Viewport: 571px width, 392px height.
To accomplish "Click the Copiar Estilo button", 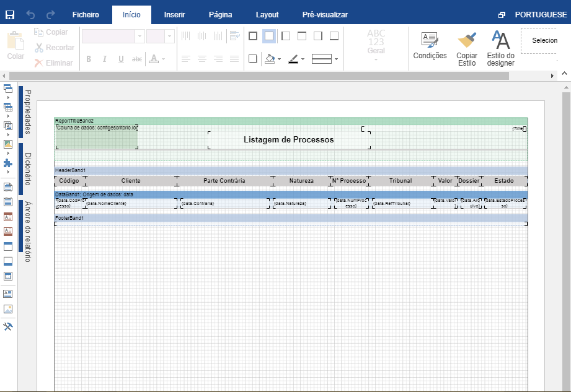I will click(x=467, y=48).
